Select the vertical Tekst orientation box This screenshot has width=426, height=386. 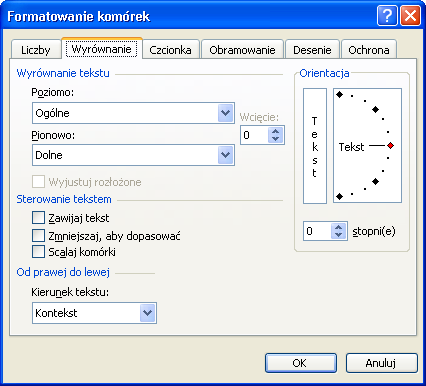[315, 146]
